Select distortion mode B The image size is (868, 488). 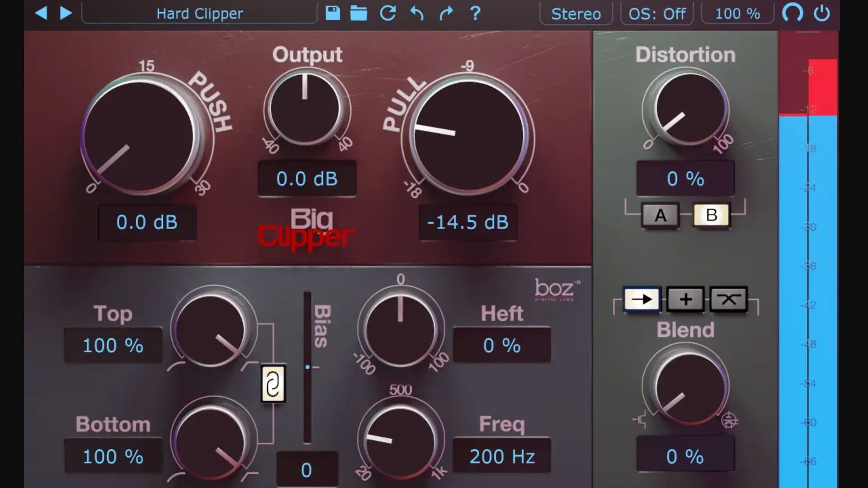pos(711,215)
